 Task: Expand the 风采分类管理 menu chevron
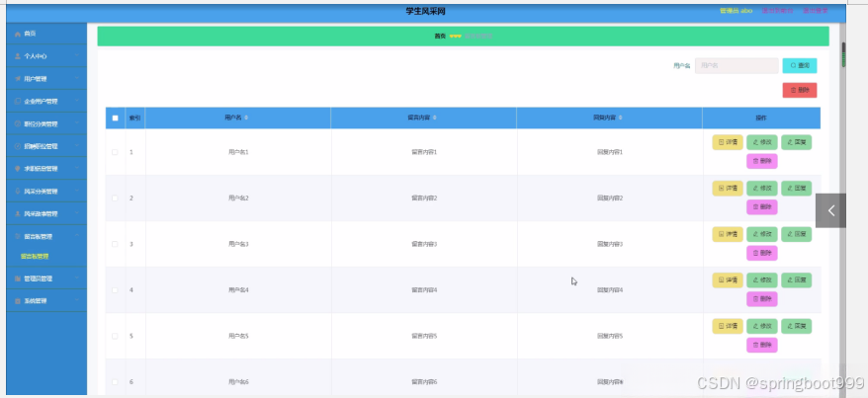tap(77, 192)
